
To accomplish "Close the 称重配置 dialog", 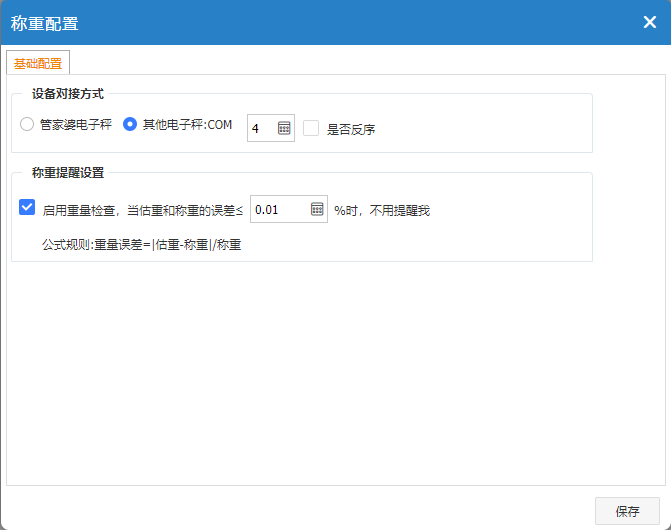I will [650, 22].
